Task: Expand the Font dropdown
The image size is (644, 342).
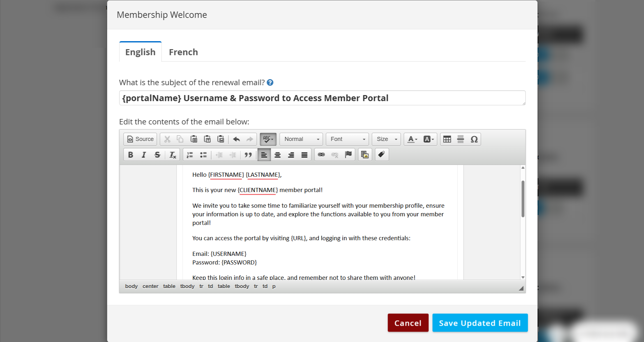Action: click(347, 139)
